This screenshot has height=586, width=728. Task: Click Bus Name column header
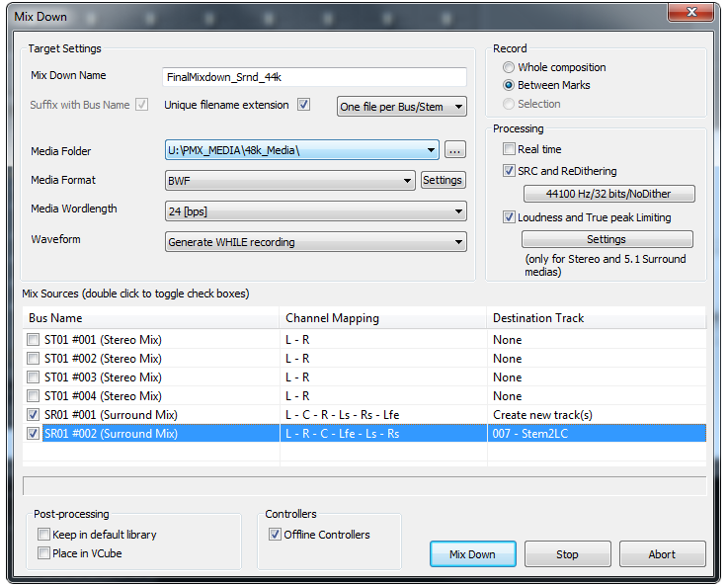[151, 318]
